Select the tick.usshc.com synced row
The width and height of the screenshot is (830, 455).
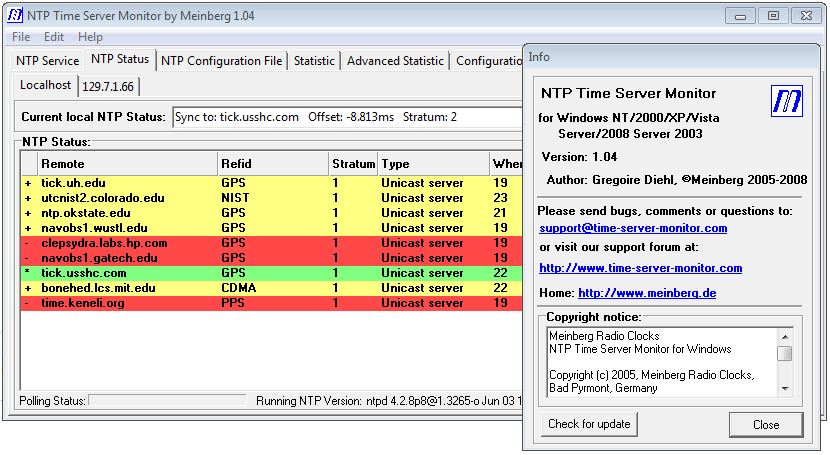pyautogui.click(x=272, y=273)
